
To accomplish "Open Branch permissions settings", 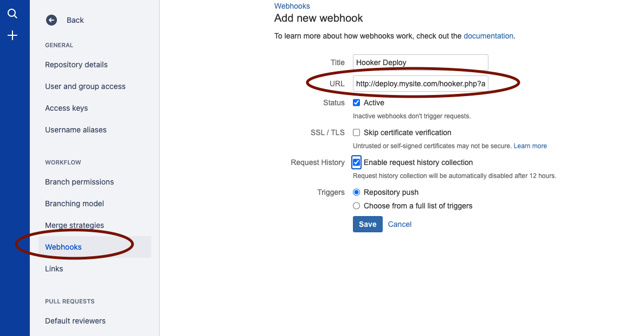I will [x=79, y=182].
